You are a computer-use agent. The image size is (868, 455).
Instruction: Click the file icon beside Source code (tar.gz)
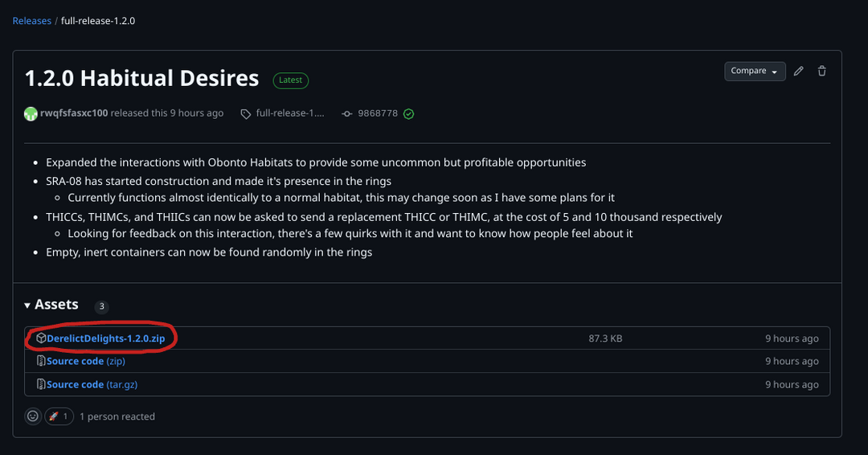coord(41,385)
